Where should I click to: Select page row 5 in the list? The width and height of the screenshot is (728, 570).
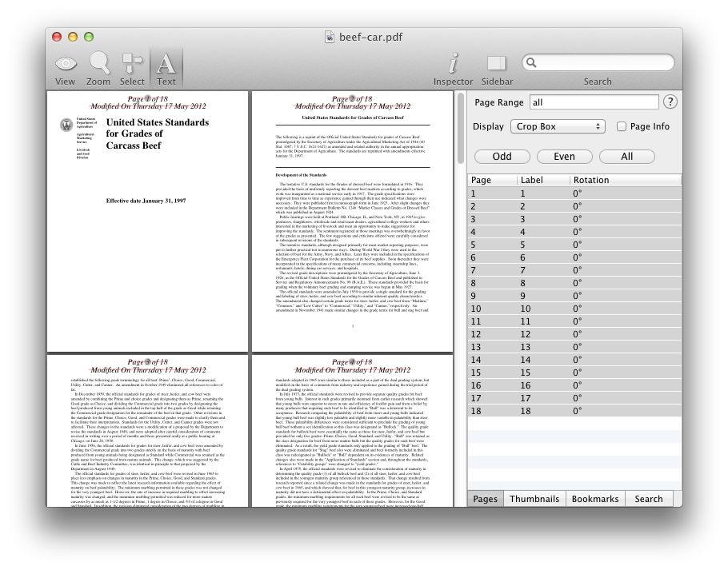574,245
